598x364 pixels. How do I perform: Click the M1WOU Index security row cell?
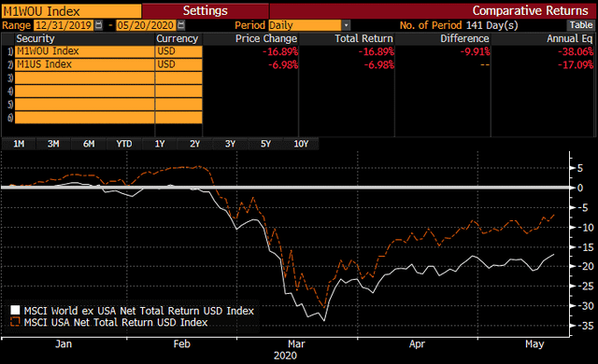85,51
